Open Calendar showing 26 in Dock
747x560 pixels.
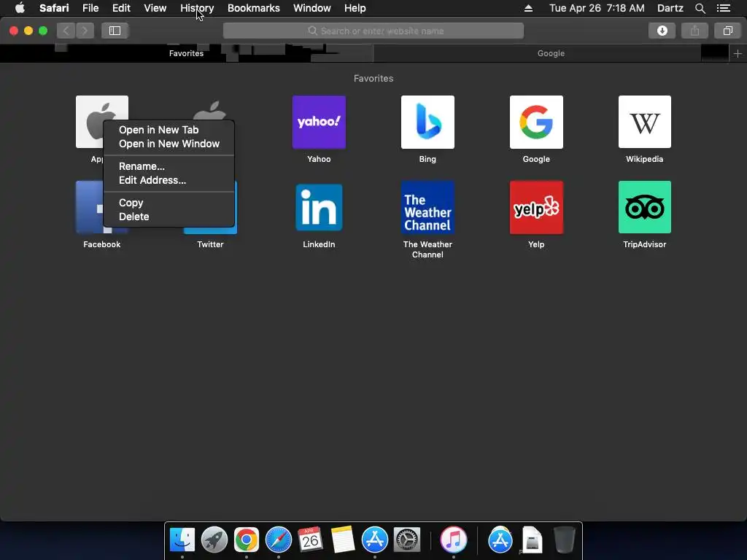click(311, 540)
